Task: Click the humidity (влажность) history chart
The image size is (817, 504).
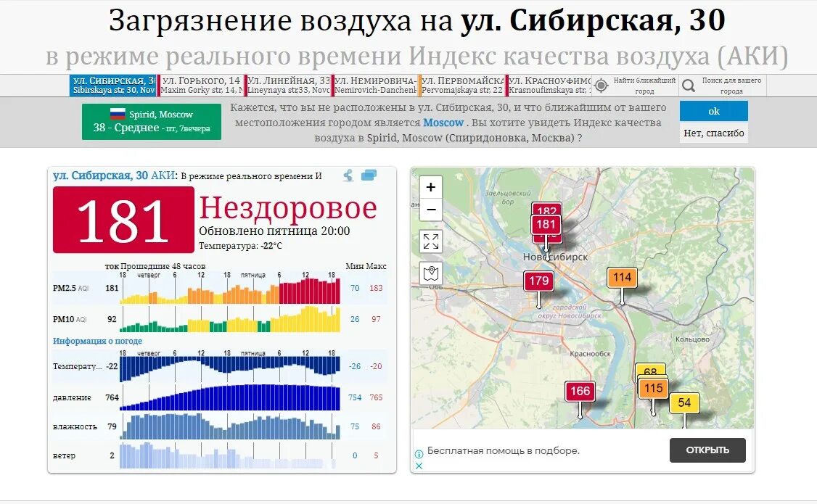Action: (230, 426)
